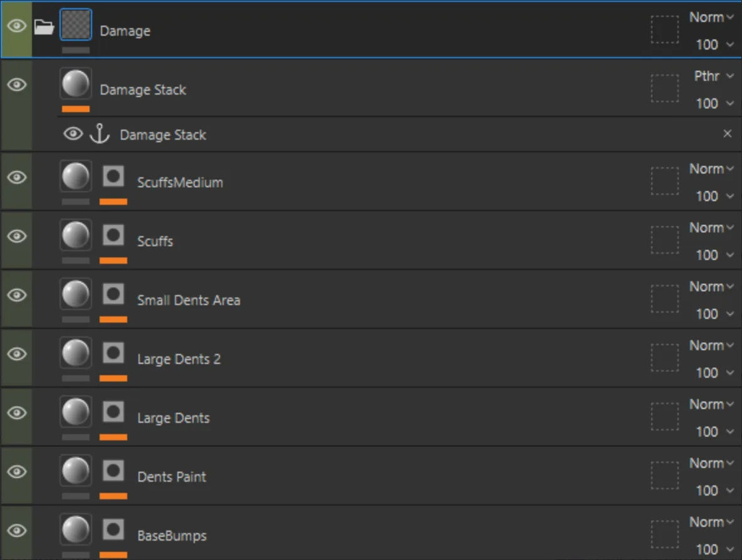Select the anchor point icon for Damage Stack
Viewport: 742px width, 560px height.
tap(100, 134)
